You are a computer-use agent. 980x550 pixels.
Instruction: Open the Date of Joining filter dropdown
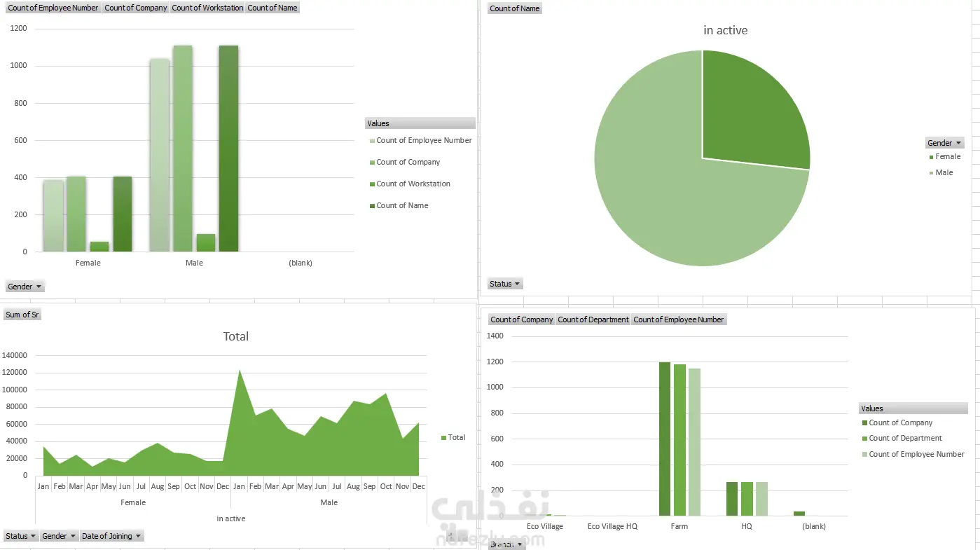pyautogui.click(x=111, y=536)
